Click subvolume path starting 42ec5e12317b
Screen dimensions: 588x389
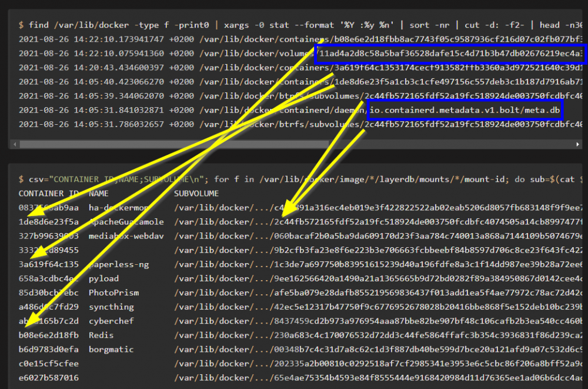click(378, 307)
